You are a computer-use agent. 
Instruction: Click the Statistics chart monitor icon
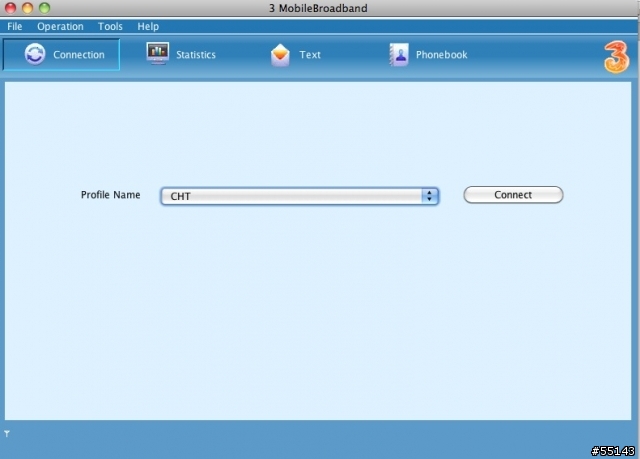(x=158, y=53)
